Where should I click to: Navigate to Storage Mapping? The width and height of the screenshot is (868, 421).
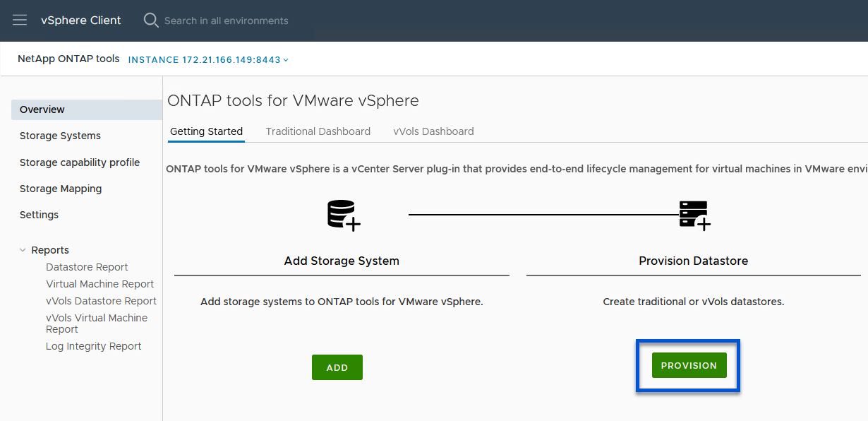(61, 189)
